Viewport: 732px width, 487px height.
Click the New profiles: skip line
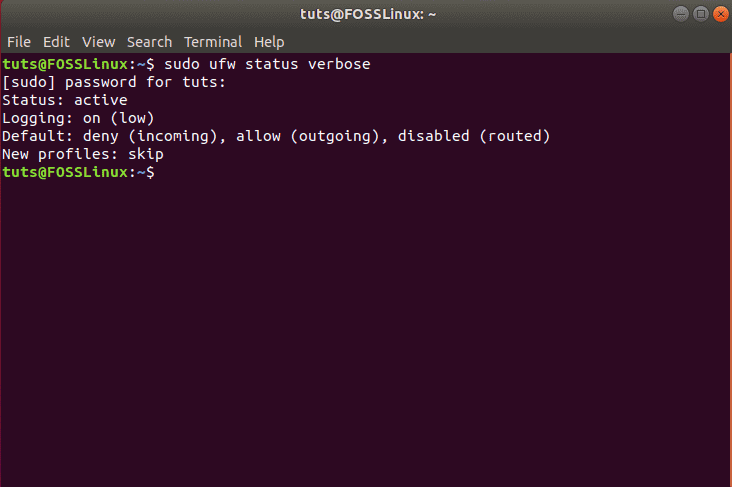pyautogui.click(x=83, y=154)
